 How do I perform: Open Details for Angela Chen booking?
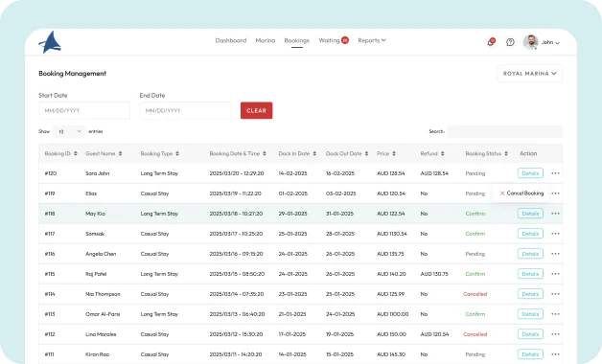point(530,254)
